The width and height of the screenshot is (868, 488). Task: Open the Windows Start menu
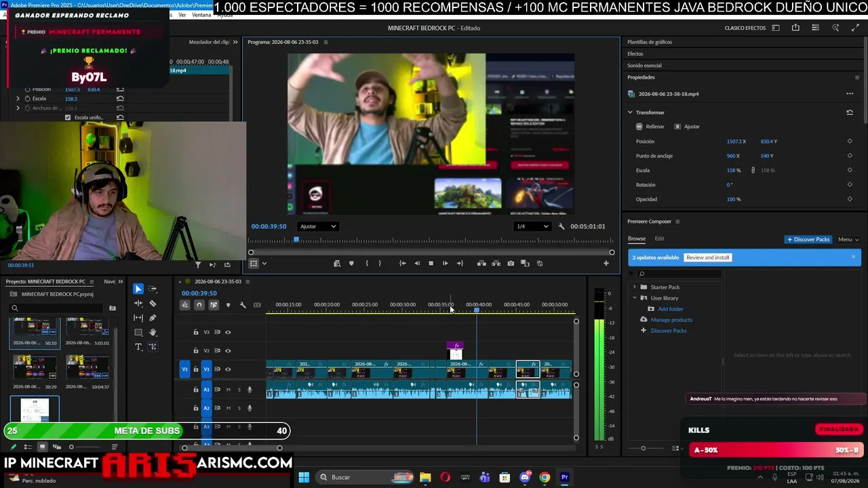click(x=304, y=477)
